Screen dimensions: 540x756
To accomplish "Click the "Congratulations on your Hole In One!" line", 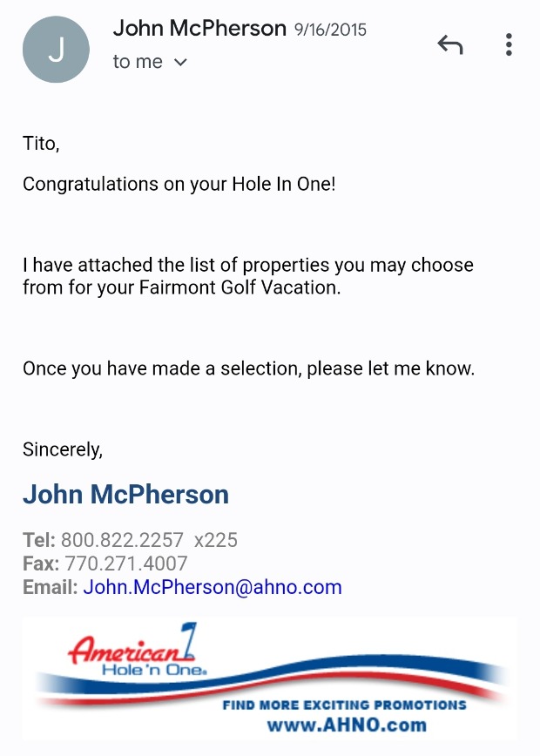I will pos(179,185).
